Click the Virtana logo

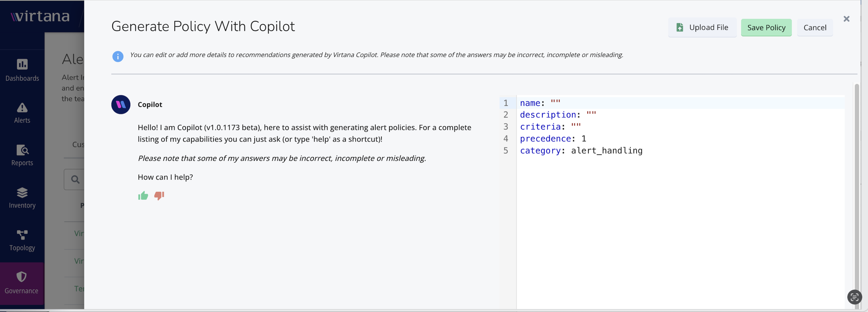[40, 16]
